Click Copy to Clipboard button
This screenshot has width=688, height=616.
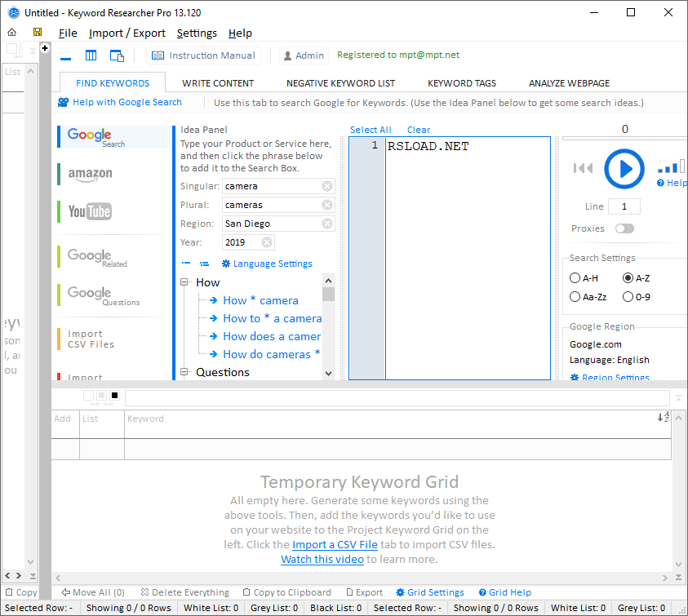(x=287, y=592)
